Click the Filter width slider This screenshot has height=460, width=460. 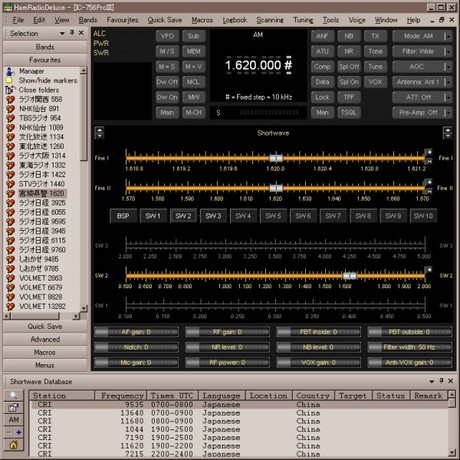click(410, 347)
